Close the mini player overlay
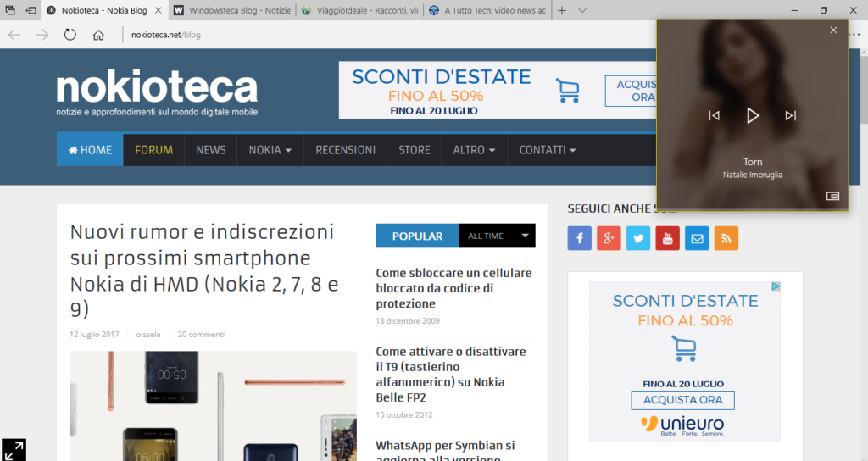The width and height of the screenshot is (868, 461). click(833, 31)
